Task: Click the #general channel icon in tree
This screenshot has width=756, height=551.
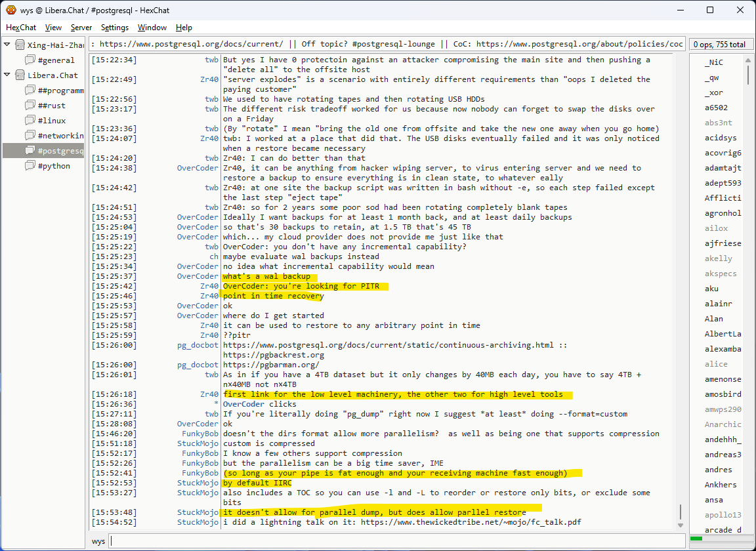Action: [30, 60]
